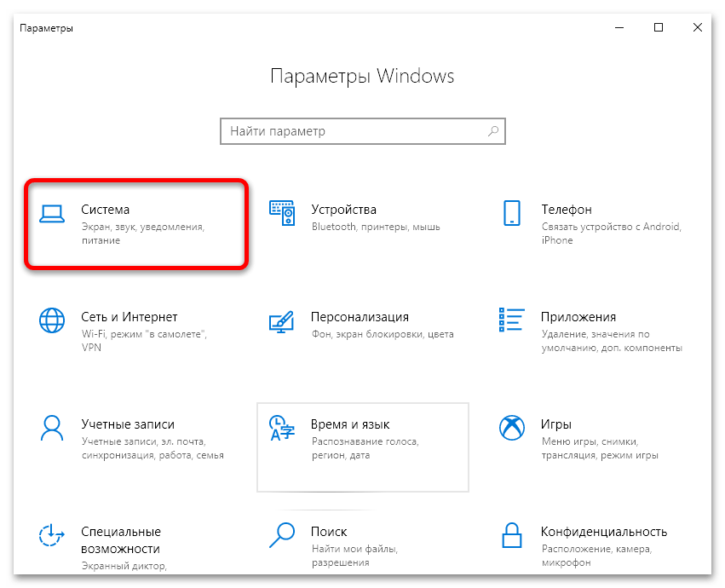Click the Специальные возможности ease of access icon
725x588 pixels.
pos(51,535)
